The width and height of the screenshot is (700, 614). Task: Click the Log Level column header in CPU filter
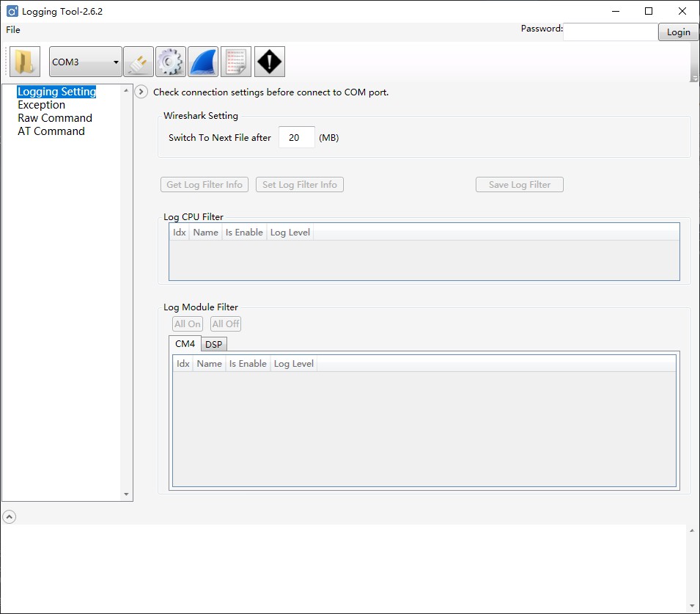(x=290, y=233)
